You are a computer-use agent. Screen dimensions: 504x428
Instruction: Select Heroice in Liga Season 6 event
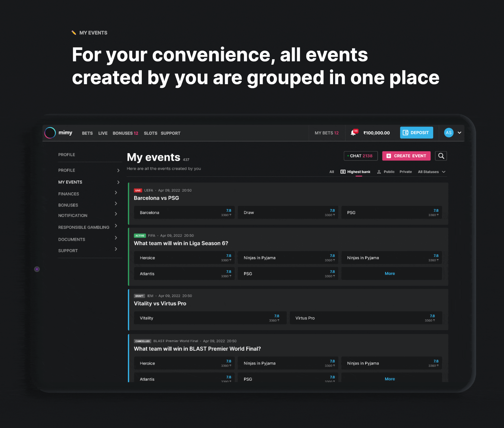pyautogui.click(x=184, y=258)
